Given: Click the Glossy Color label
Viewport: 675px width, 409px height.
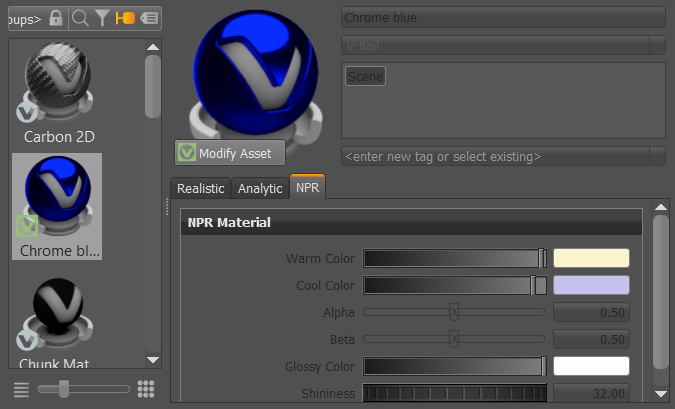Looking at the screenshot, I should 320,366.
